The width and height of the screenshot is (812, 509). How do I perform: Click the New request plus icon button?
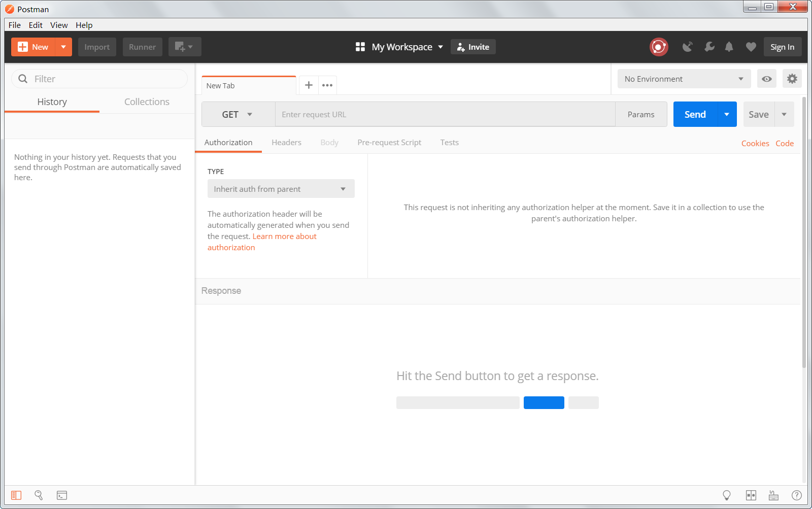(x=33, y=47)
